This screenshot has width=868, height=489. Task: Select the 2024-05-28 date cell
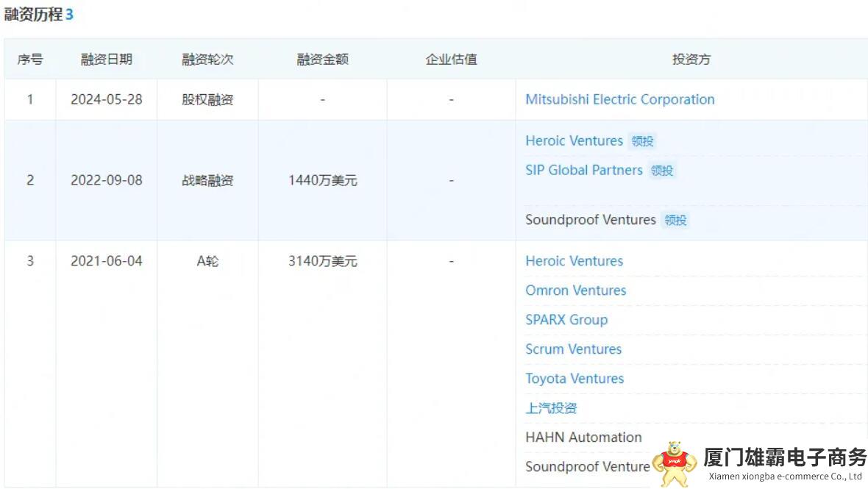click(106, 99)
